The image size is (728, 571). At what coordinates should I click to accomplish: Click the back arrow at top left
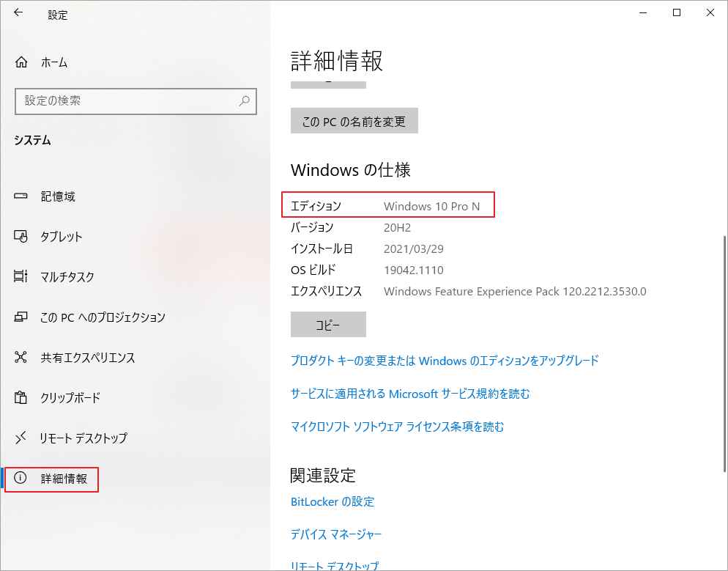coord(16,11)
